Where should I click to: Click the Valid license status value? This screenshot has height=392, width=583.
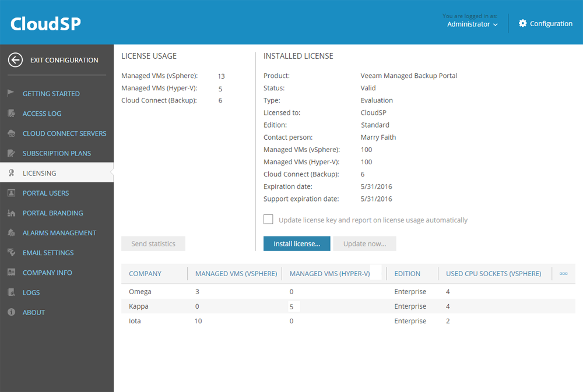368,88
